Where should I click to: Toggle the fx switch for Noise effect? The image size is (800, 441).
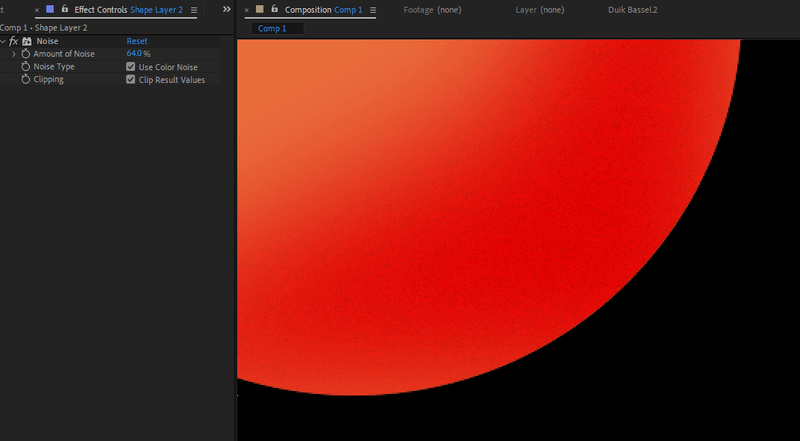click(x=14, y=41)
